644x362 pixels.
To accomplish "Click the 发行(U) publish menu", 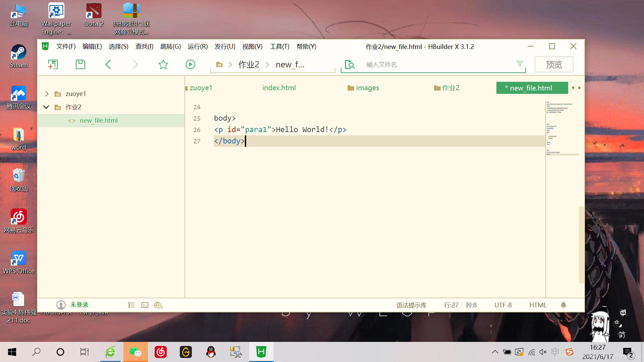I will point(225,46).
